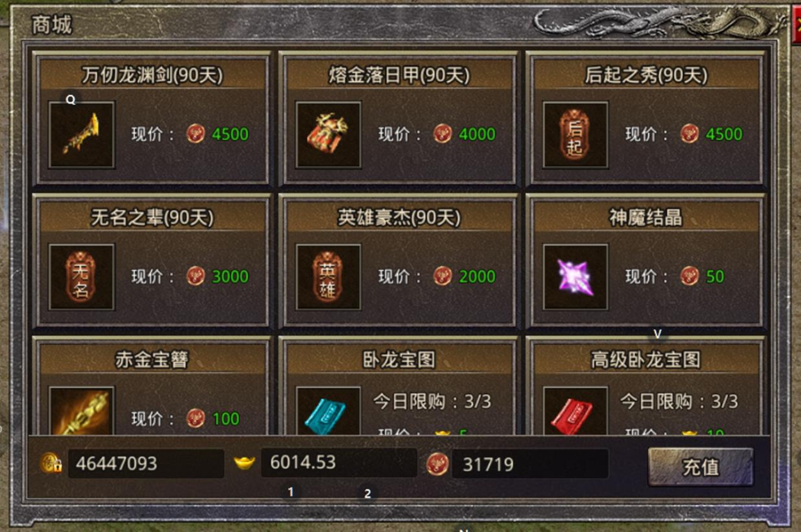Click the 6014.53 ingot balance field
Screen dimensions: 801x532
(339, 463)
